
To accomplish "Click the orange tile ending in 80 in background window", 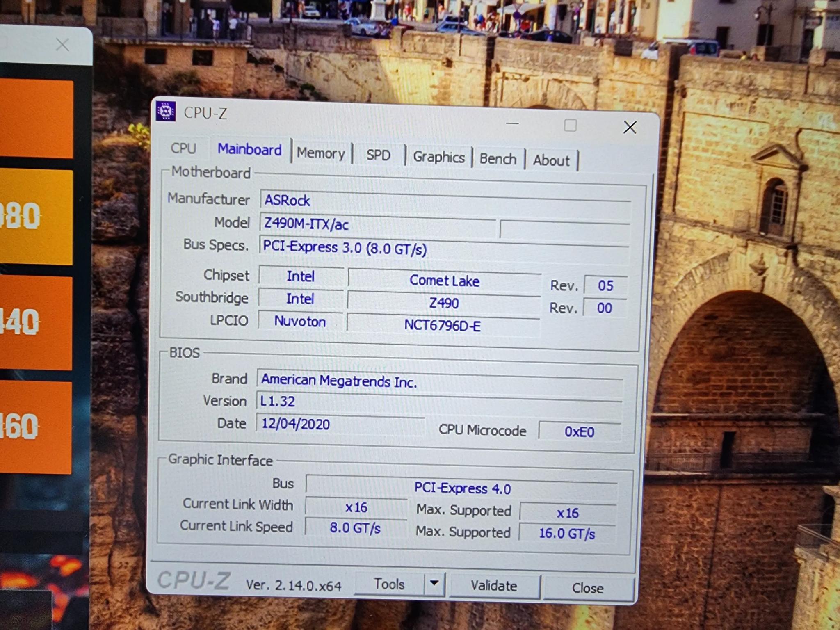I will pos(36,217).
